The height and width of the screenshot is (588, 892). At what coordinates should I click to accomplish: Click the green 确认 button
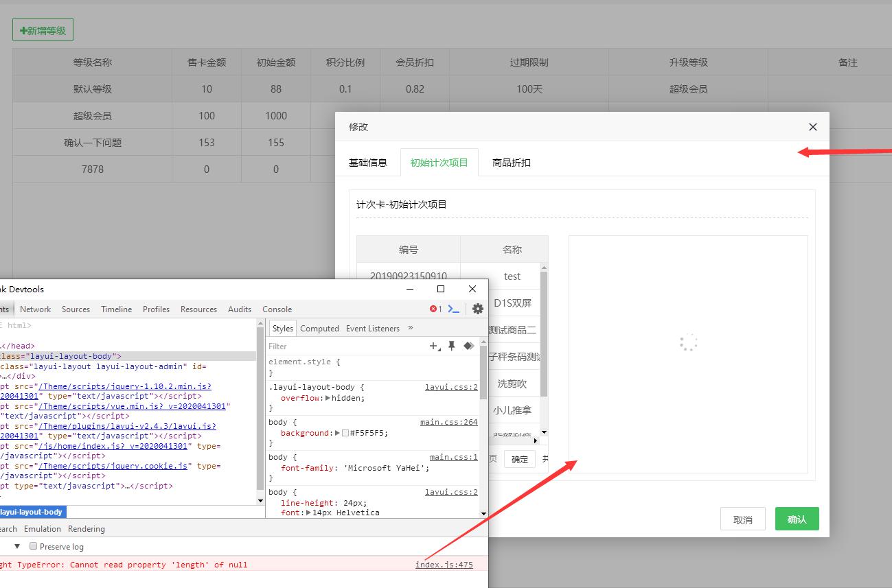click(797, 519)
